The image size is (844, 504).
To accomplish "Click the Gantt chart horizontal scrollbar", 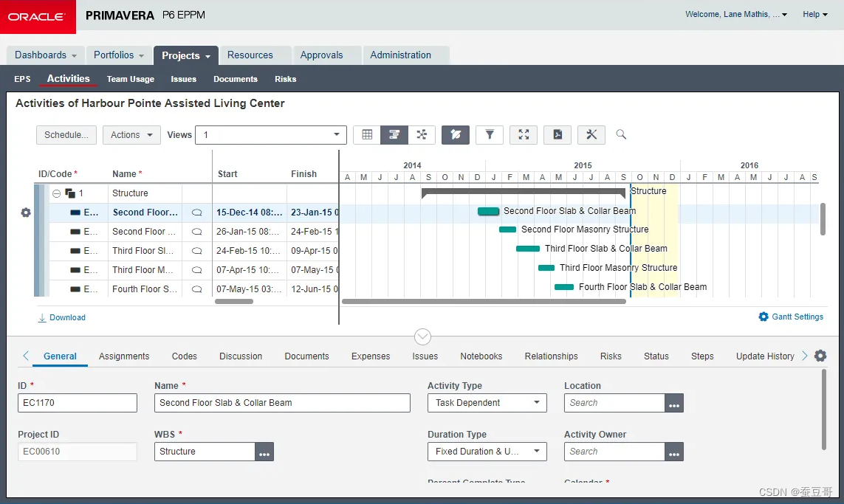I will click(x=484, y=302).
